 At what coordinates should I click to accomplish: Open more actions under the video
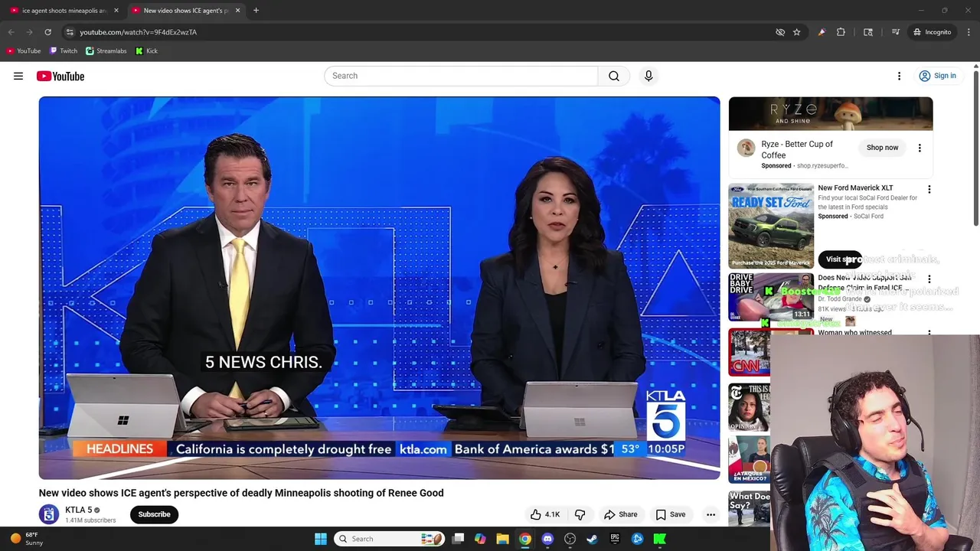pyautogui.click(x=710, y=514)
